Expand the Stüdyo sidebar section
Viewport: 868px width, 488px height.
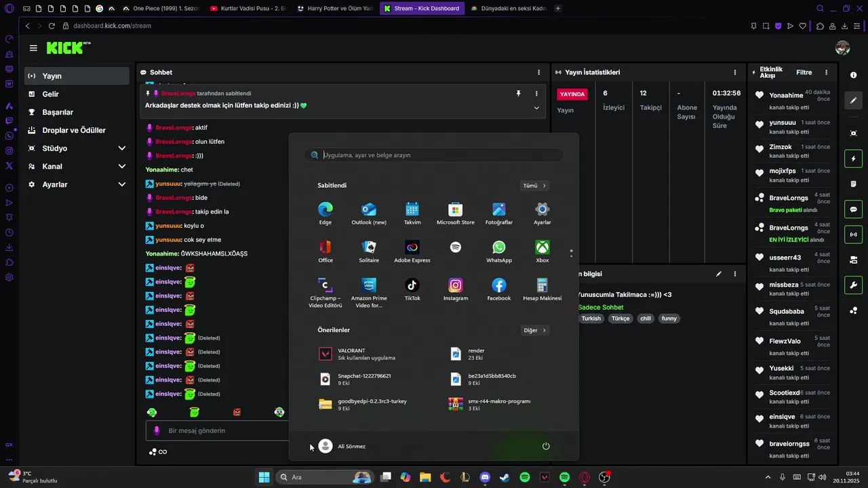coord(122,148)
